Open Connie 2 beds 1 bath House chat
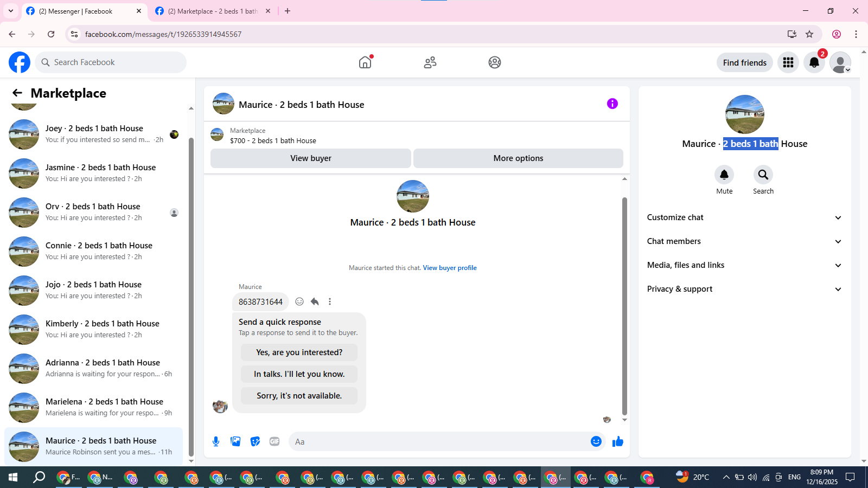The width and height of the screenshot is (868, 488). point(93,251)
